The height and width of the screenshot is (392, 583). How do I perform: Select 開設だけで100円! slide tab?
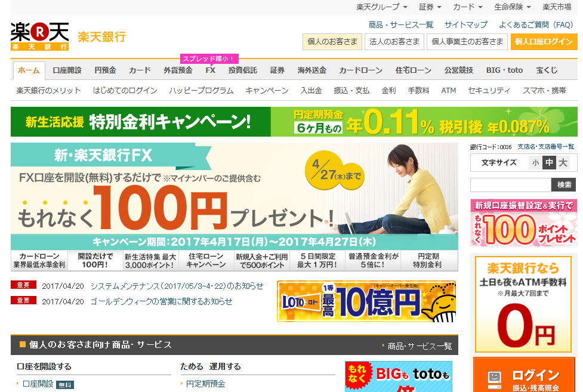coord(95,260)
